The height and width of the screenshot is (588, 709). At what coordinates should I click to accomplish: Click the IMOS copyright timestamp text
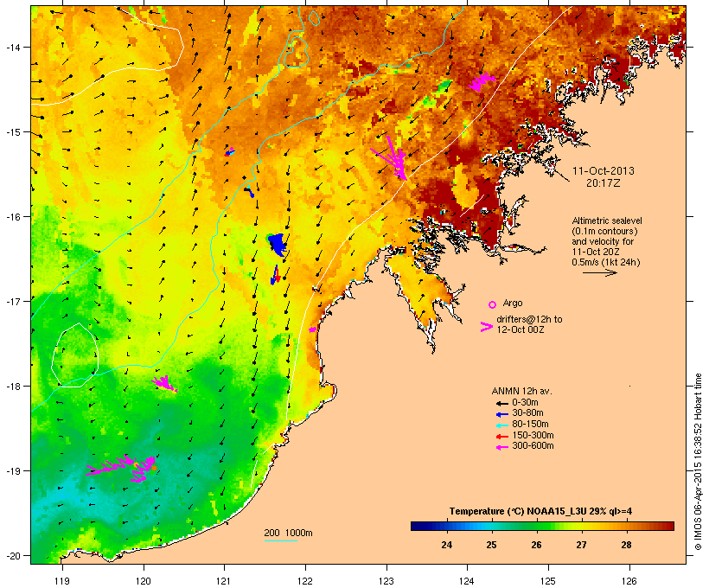[698, 462]
